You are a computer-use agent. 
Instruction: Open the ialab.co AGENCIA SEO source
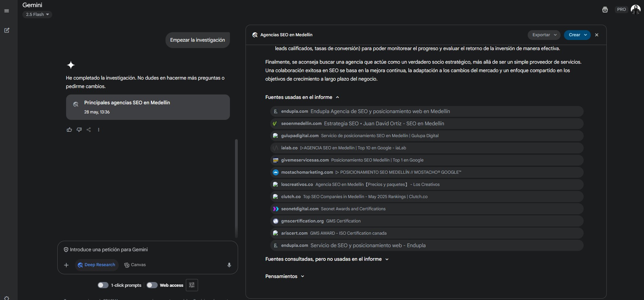[427, 148]
